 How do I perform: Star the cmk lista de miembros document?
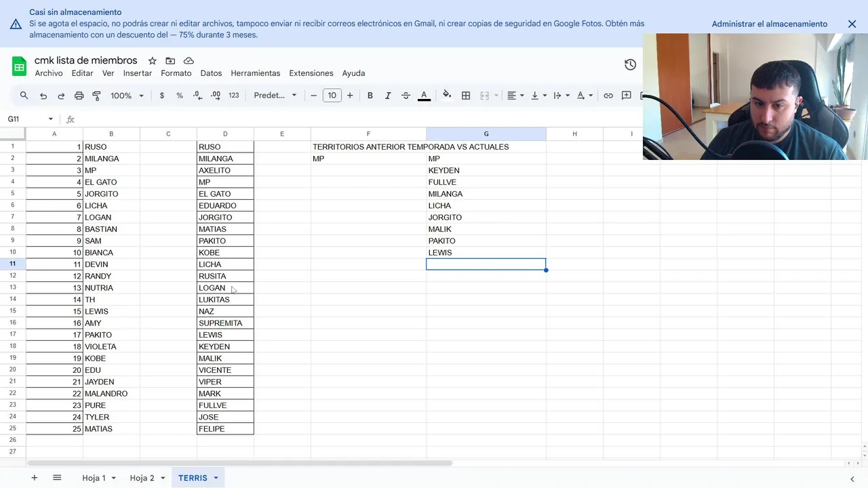[153, 61]
